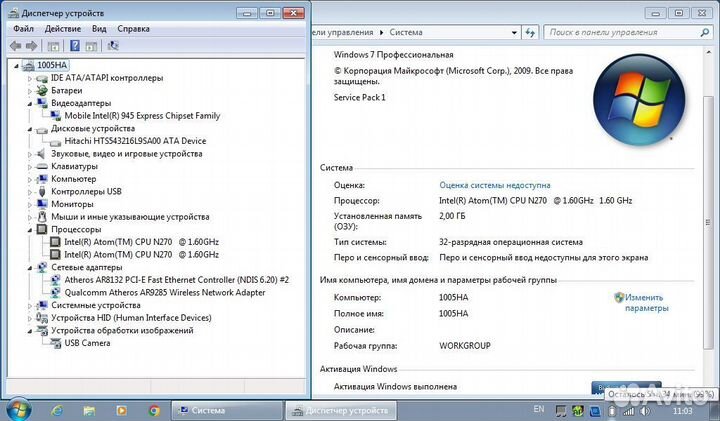This screenshot has height=421, width=720.
Task: Expand the Клавиатуры node
Action: [x=30, y=167]
